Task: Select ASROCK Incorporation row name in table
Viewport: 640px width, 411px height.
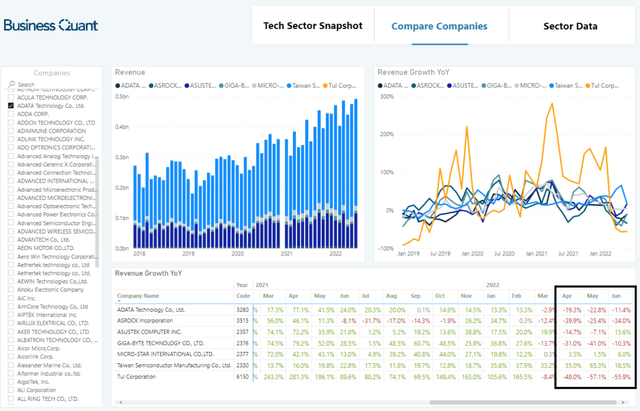Action: (145, 320)
